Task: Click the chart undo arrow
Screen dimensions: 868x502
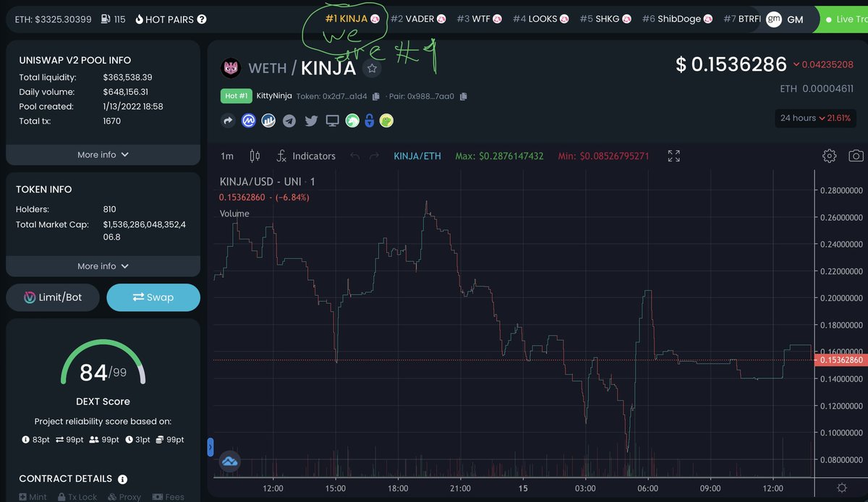Action: 354,156
